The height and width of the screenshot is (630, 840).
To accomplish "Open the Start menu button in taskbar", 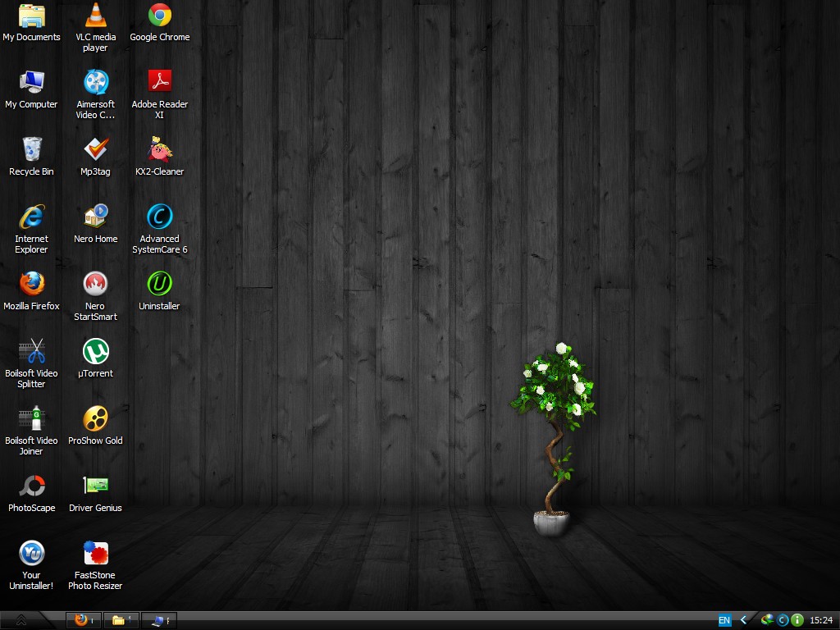I will 21,620.
